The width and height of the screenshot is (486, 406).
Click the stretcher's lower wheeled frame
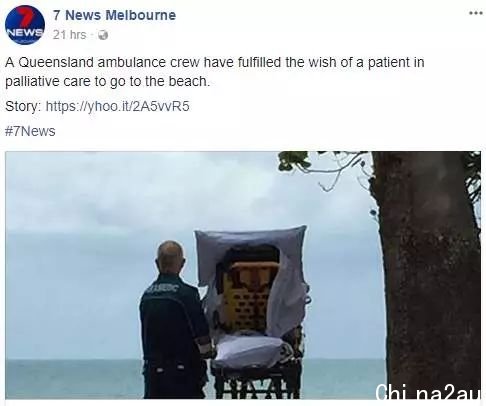[257, 382]
